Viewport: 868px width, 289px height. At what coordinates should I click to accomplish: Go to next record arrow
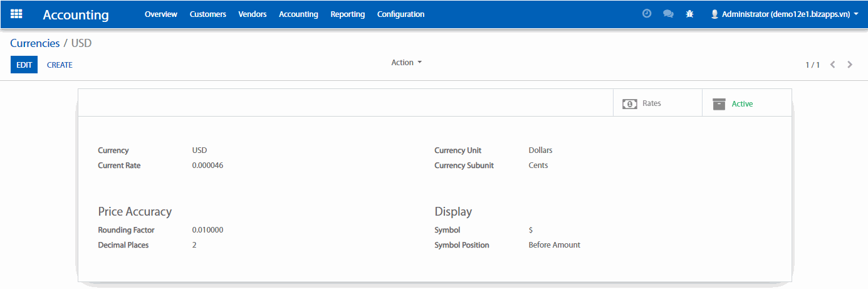click(x=850, y=65)
